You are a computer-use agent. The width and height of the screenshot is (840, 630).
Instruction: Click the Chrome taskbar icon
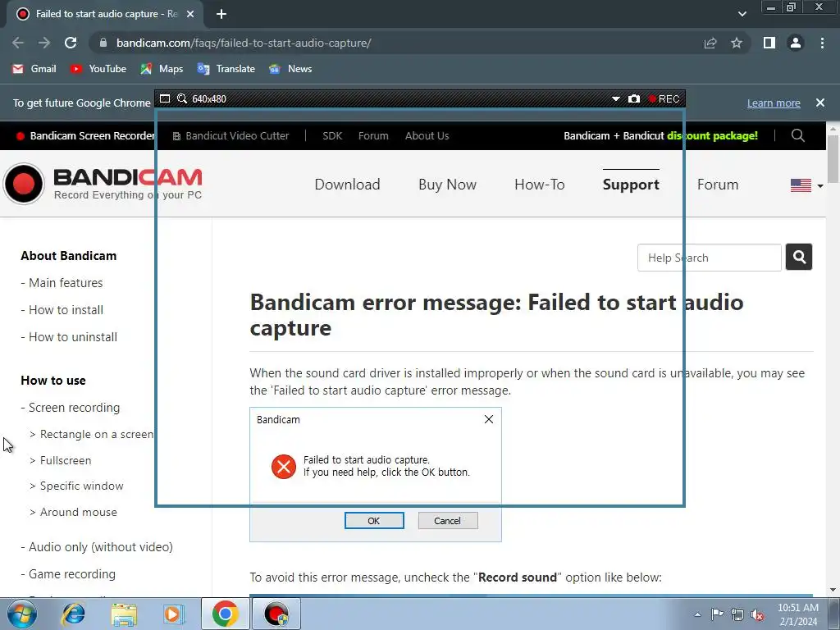(x=225, y=614)
